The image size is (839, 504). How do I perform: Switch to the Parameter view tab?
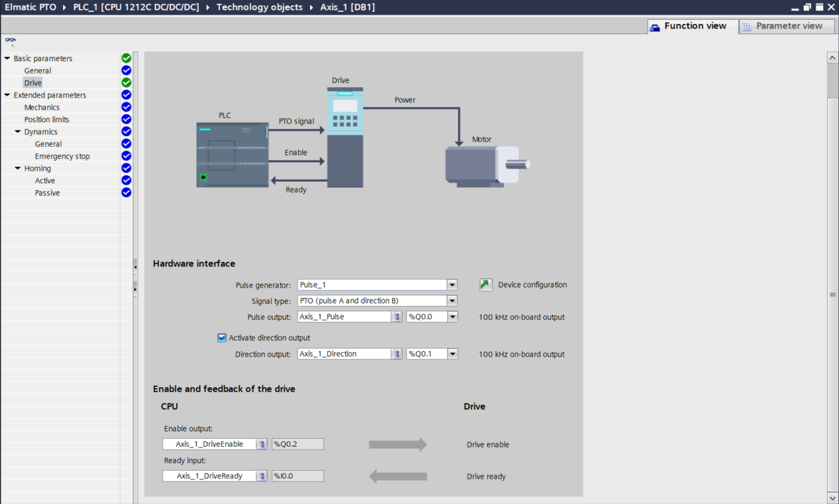tap(783, 26)
